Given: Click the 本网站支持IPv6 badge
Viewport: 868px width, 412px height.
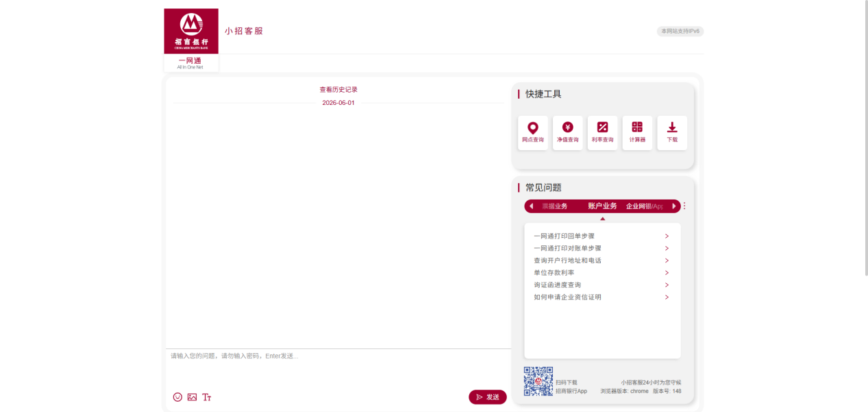Looking at the screenshot, I should [x=680, y=32].
